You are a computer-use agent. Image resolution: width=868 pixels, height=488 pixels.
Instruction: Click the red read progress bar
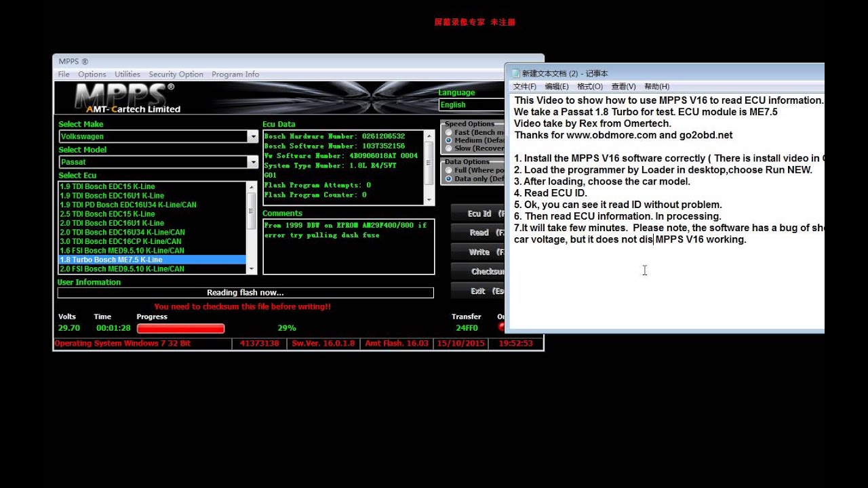coord(180,328)
